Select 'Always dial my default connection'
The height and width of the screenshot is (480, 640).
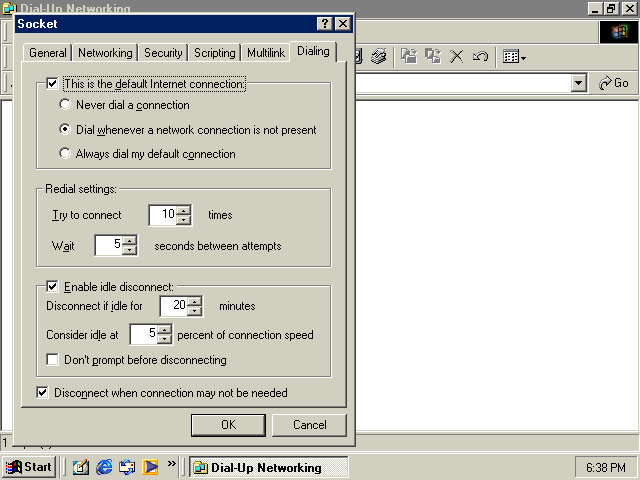[66, 154]
